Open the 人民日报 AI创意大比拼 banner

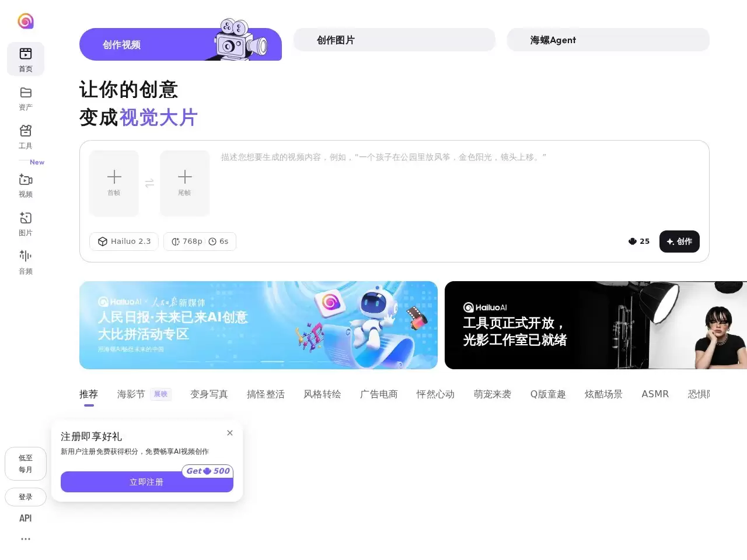(259, 325)
